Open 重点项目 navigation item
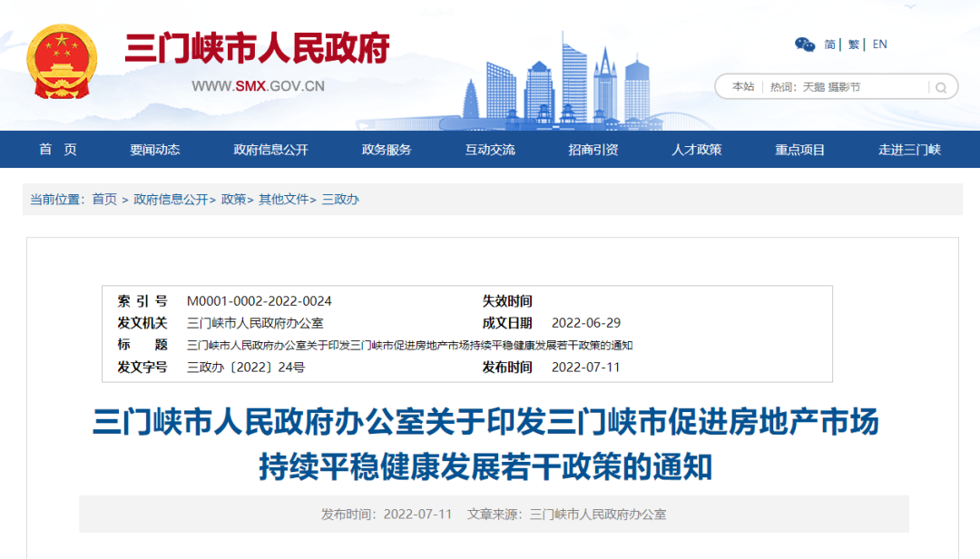Image resolution: width=980 pixels, height=559 pixels. point(799,150)
